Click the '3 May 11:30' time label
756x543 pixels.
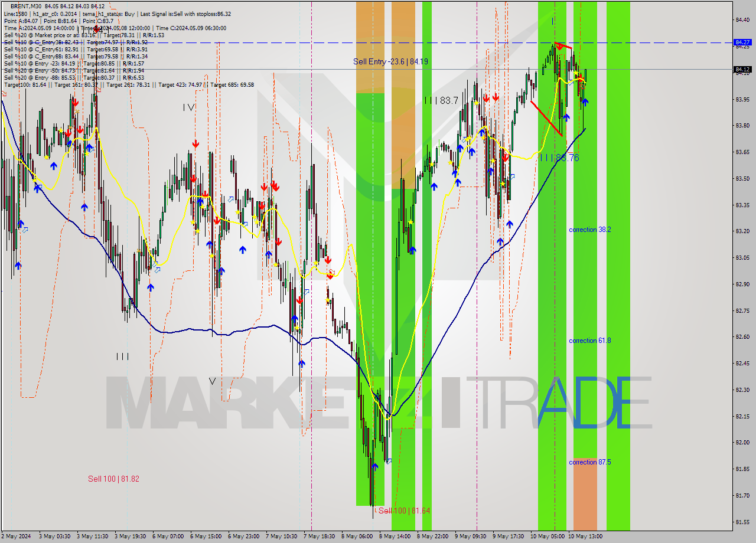(x=92, y=537)
